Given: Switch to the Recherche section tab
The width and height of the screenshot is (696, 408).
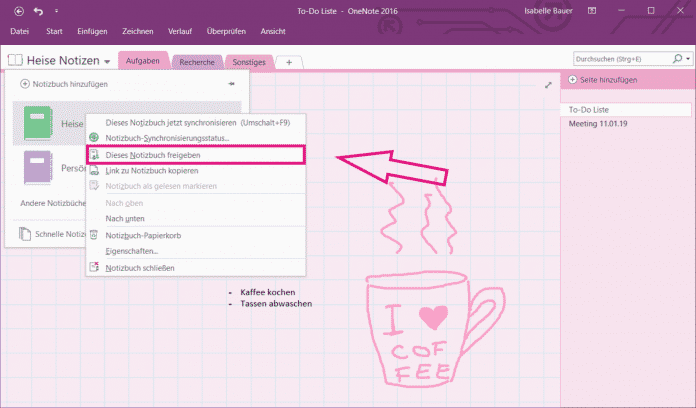Looking at the screenshot, I should tap(196, 62).
